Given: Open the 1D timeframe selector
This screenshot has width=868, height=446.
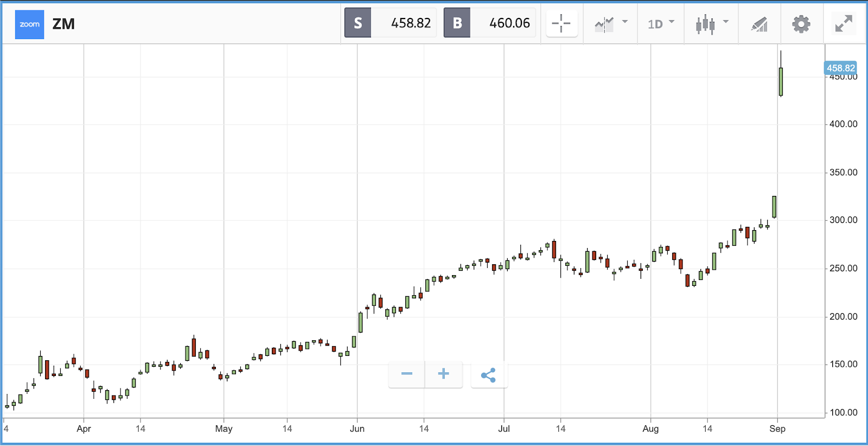Looking at the screenshot, I should pyautogui.click(x=655, y=24).
